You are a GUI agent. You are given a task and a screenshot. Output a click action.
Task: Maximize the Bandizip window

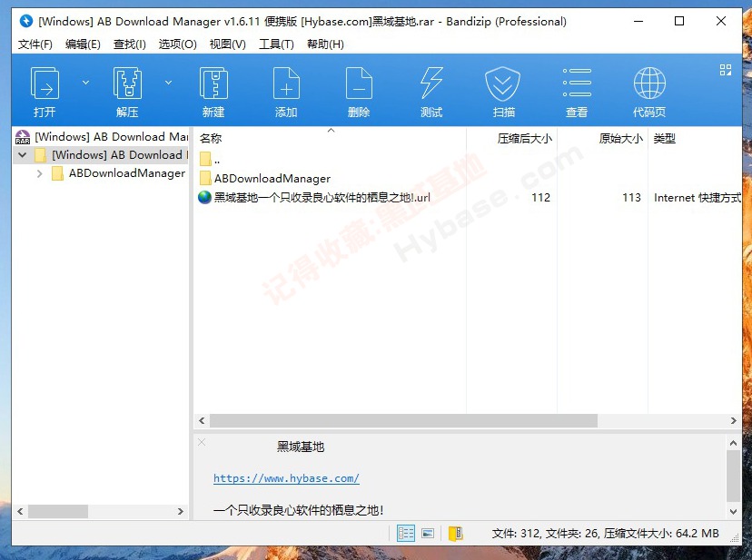click(x=679, y=21)
